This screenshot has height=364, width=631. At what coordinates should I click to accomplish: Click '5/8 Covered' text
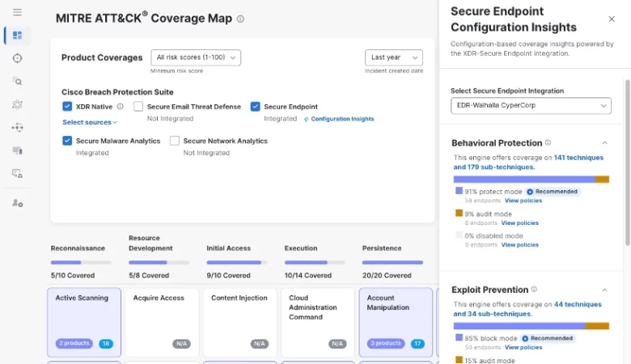149,276
